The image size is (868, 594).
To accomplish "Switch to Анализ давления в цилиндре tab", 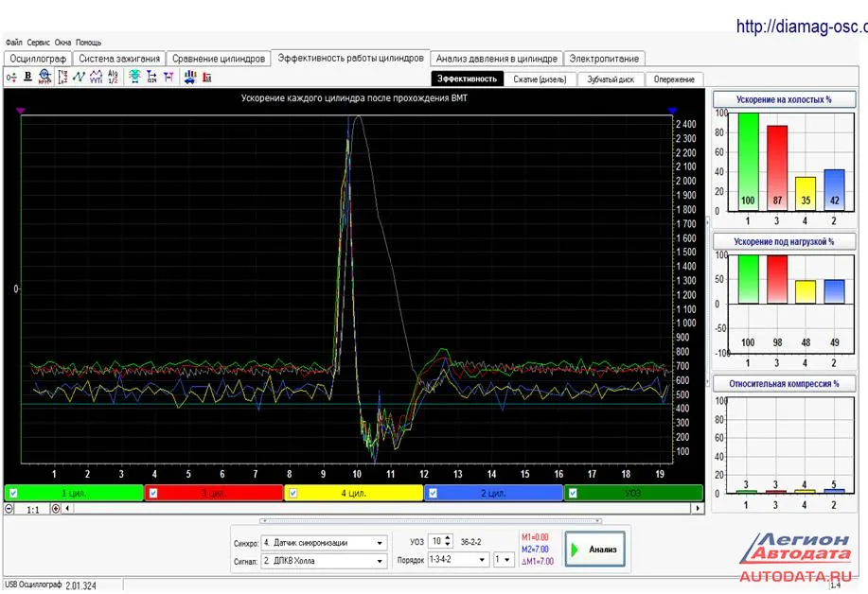I will [x=497, y=59].
